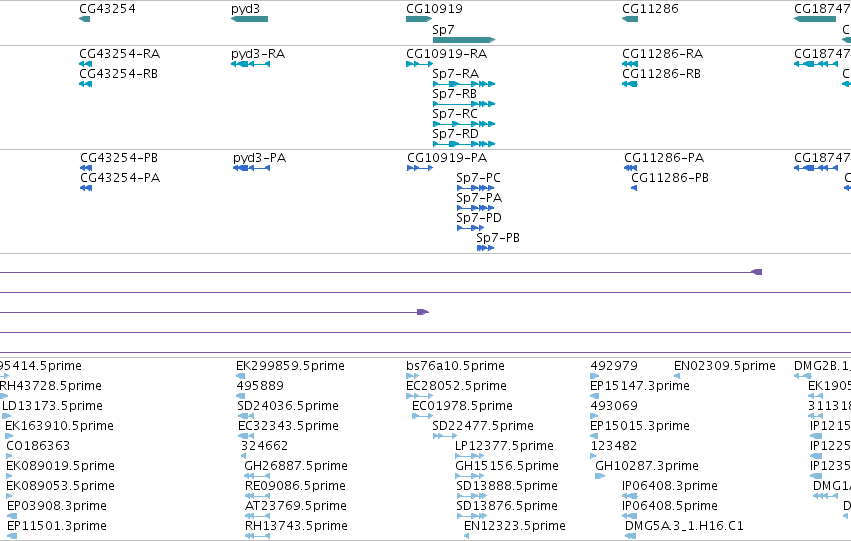The width and height of the screenshot is (851, 541).
Task: Click the SD22477.5prime EST glyph
Action: pos(445,436)
